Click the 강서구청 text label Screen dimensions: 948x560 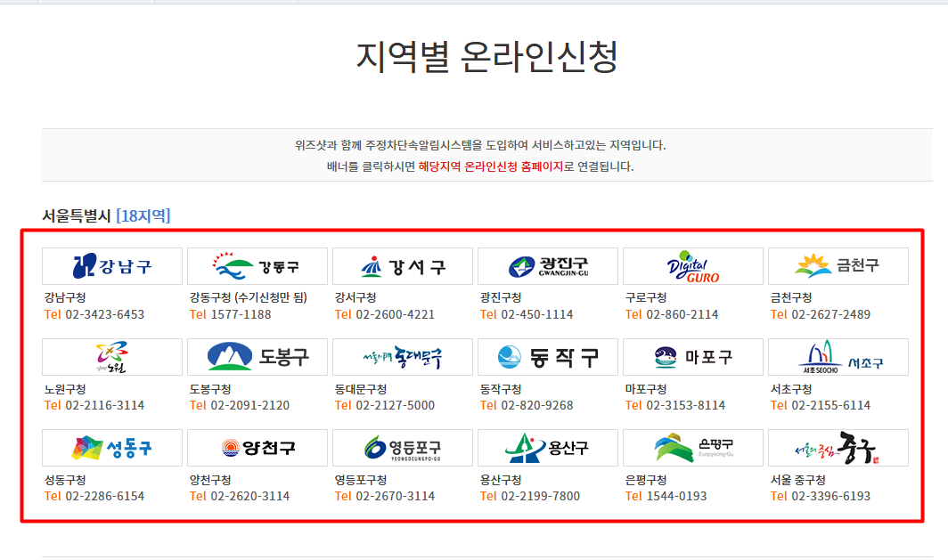[x=355, y=298]
